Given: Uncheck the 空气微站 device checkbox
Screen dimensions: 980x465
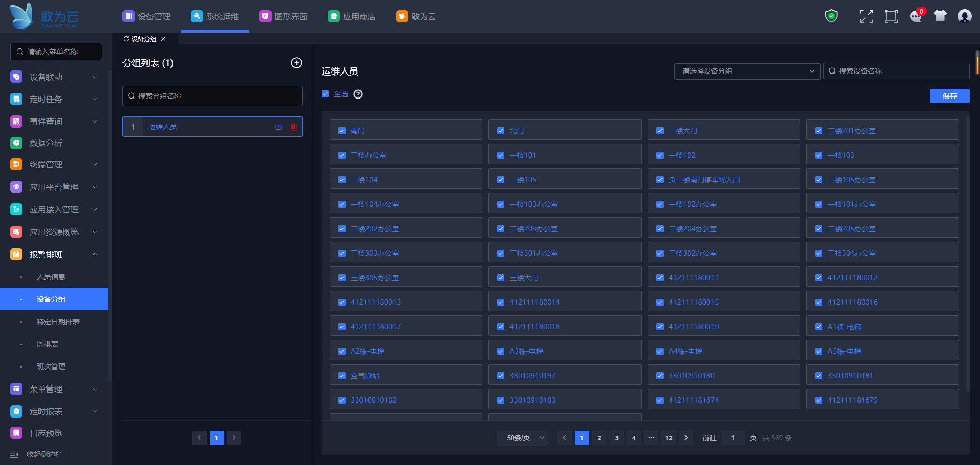Looking at the screenshot, I should 342,376.
